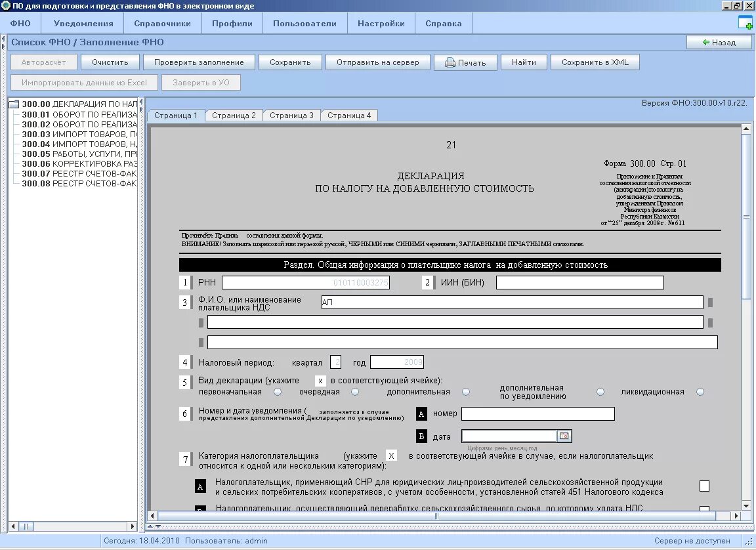Click the Авторасчёт button
Screen dimensions: 756x550
tap(43, 62)
